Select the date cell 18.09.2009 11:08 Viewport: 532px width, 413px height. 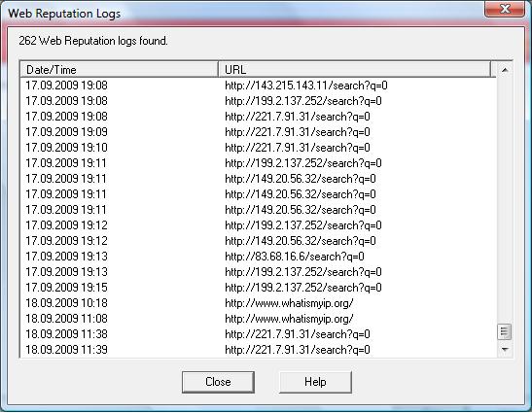(x=66, y=319)
